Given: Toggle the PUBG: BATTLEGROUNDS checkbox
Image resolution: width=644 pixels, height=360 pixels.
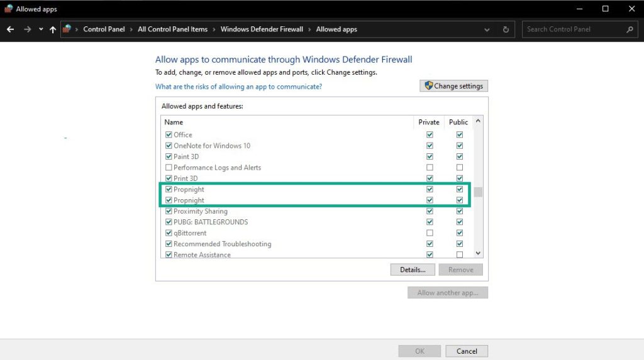Looking at the screenshot, I should point(169,222).
